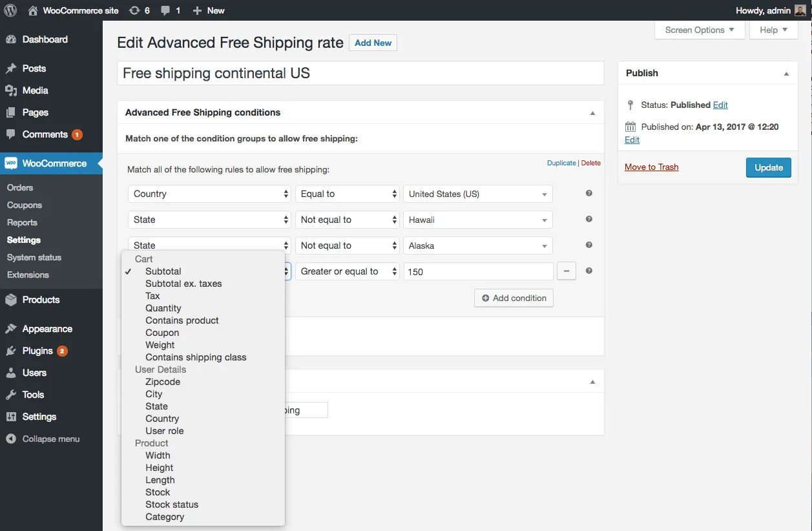The width and height of the screenshot is (812, 531).
Task: Click the admin avatar in top bar
Action: coord(800,10)
